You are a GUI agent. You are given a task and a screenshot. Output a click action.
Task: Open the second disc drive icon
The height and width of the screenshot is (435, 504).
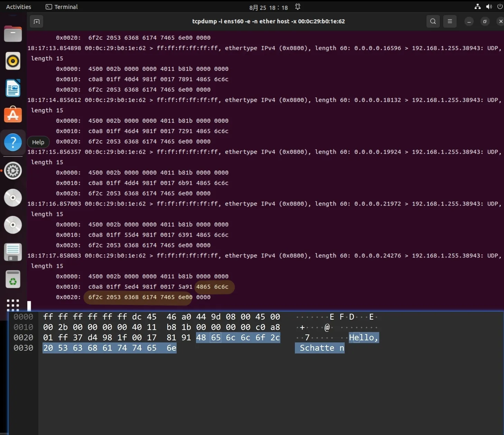(x=13, y=225)
